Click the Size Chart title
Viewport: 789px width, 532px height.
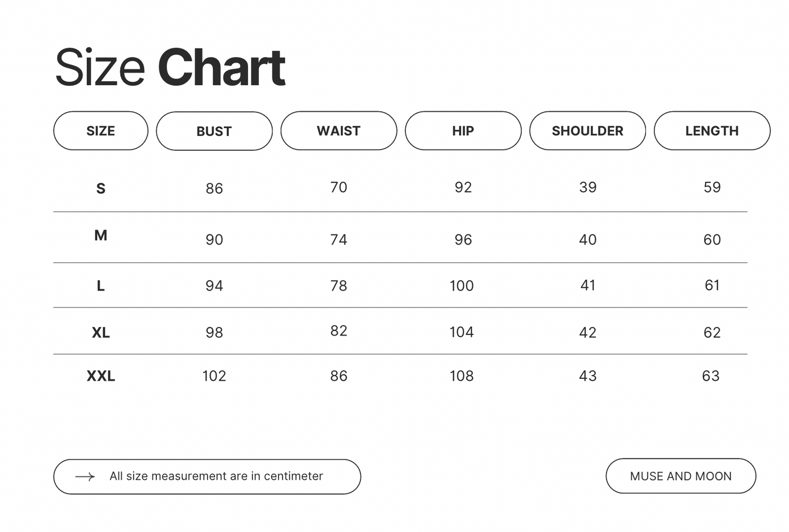[x=170, y=68]
